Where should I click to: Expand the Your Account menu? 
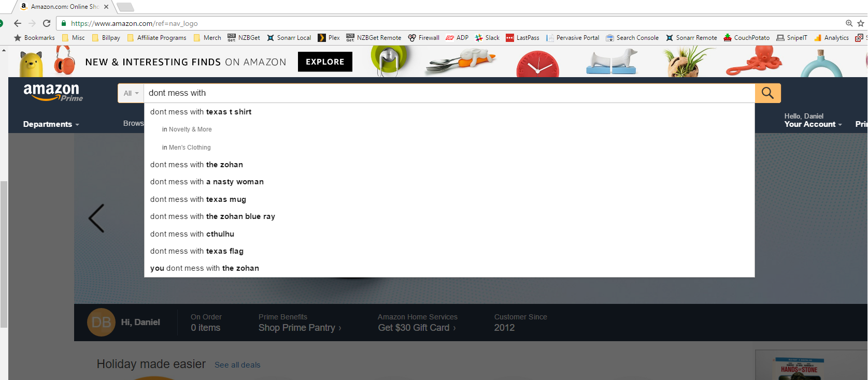(813, 121)
